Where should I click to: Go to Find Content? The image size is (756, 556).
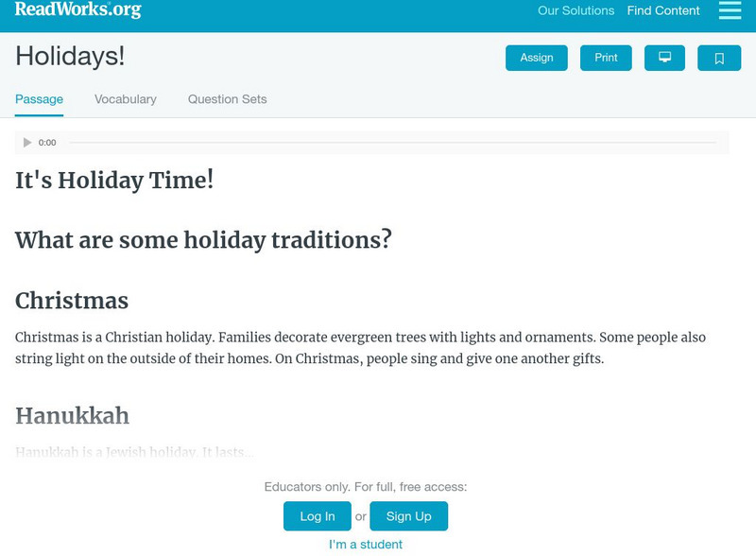pyautogui.click(x=663, y=11)
